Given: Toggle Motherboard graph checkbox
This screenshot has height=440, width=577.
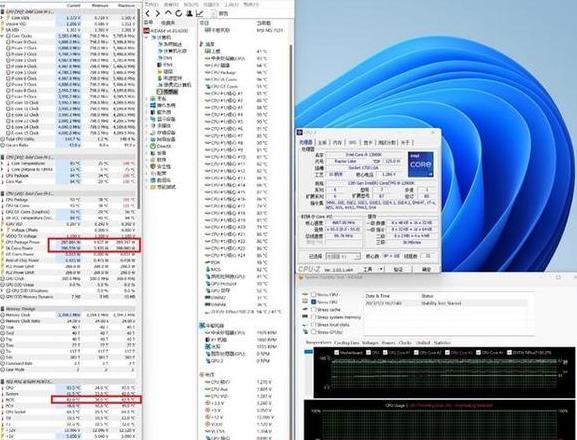Looking at the screenshot, I should pyautogui.click(x=336, y=352).
